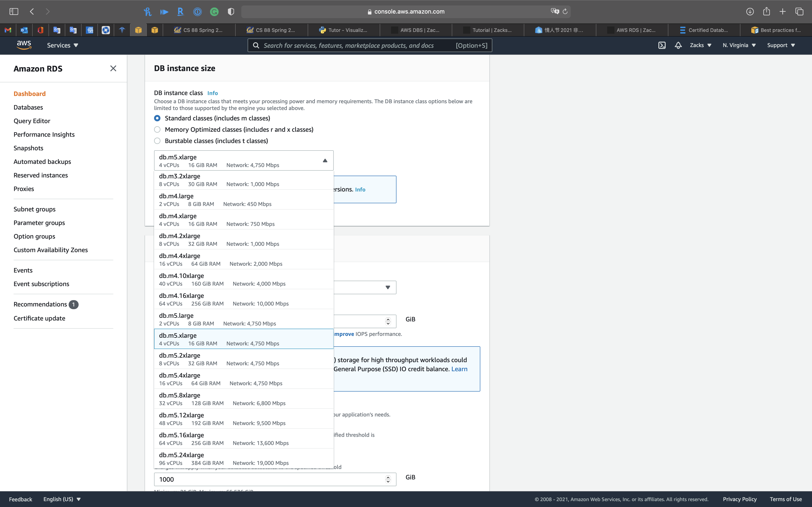Screen dimensions: 812x507
Task: Select Burstable classes radio button
Action: 157,141
